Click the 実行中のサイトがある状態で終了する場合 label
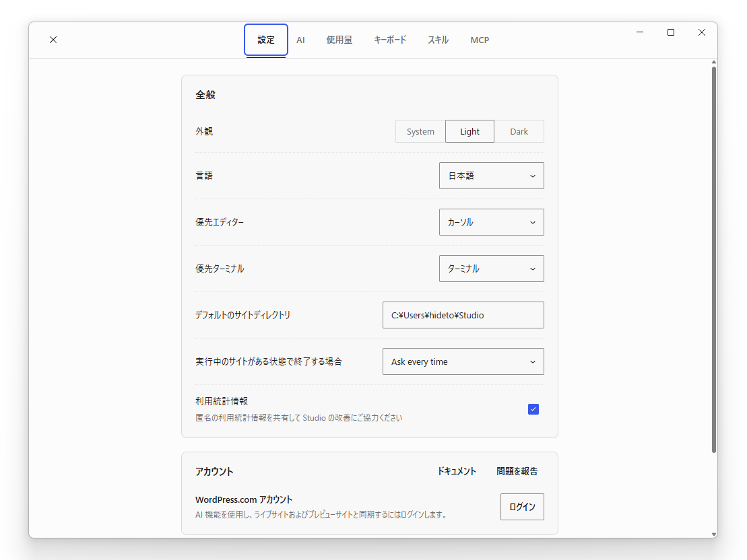The image size is (747, 560). pyautogui.click(x=269, y=362)
